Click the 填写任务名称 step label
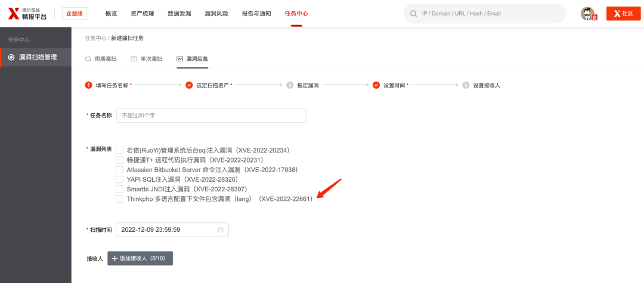Viewport: 644px width, 283px height. tap(112, 85)
